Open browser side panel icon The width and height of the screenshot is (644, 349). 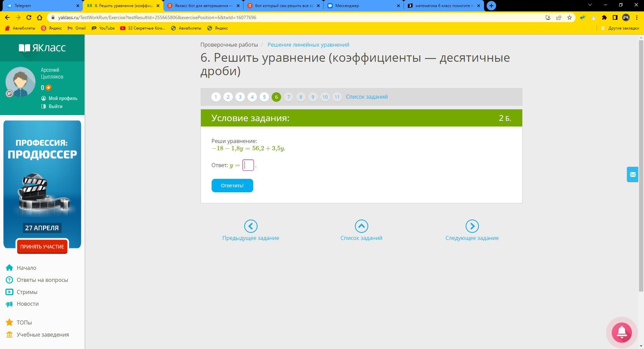click(x=615, y=17)
